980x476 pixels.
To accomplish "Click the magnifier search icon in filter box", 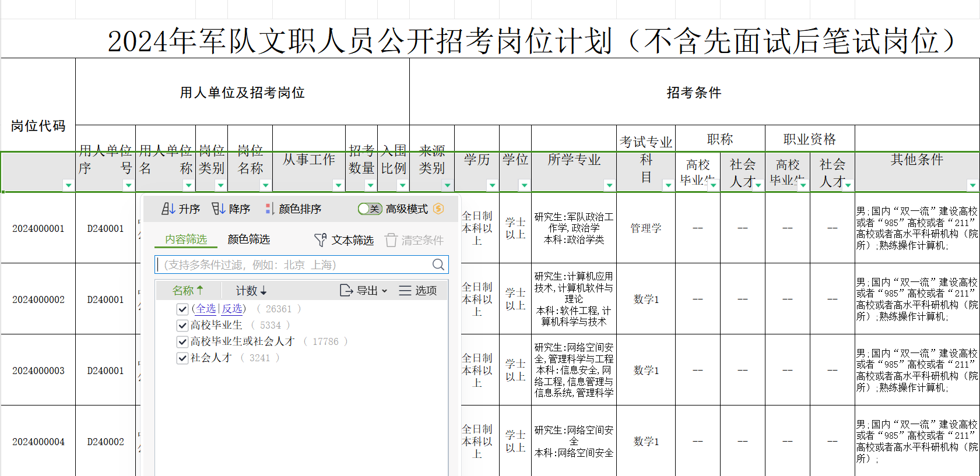I will click(x=438, y=265).
